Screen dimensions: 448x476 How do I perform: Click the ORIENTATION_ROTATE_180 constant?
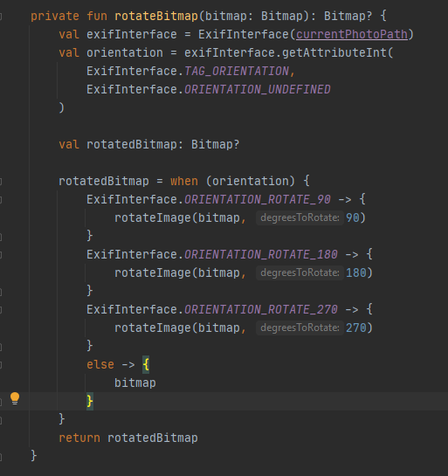coord(261,254)
